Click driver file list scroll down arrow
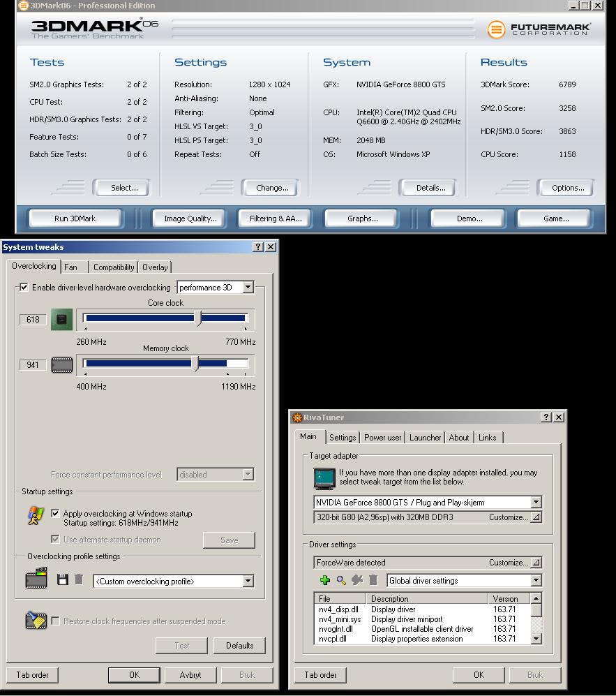Screen dimensions: 616x696 click(536, 639)
